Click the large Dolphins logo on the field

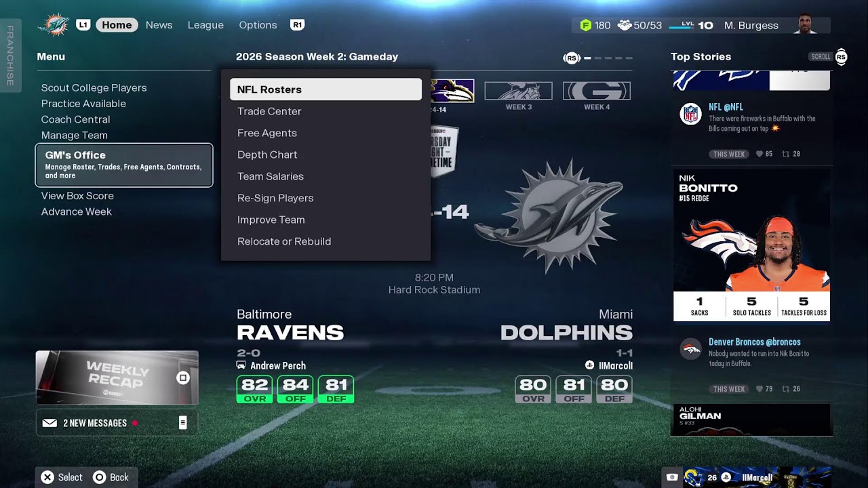point(548,216)
